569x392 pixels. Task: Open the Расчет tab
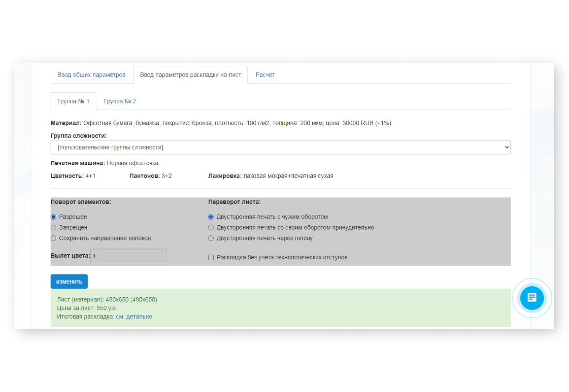pos(265,75)
